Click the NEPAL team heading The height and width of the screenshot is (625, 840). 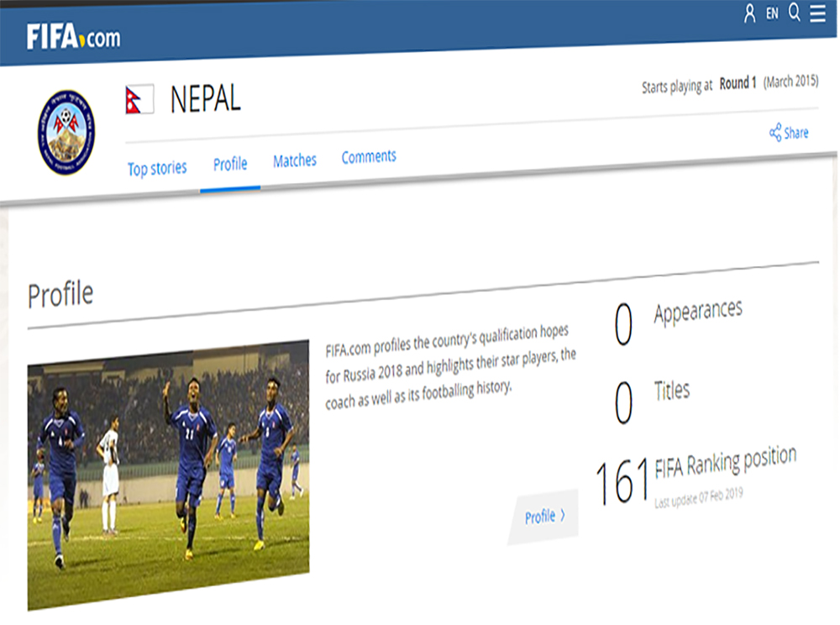206,99
